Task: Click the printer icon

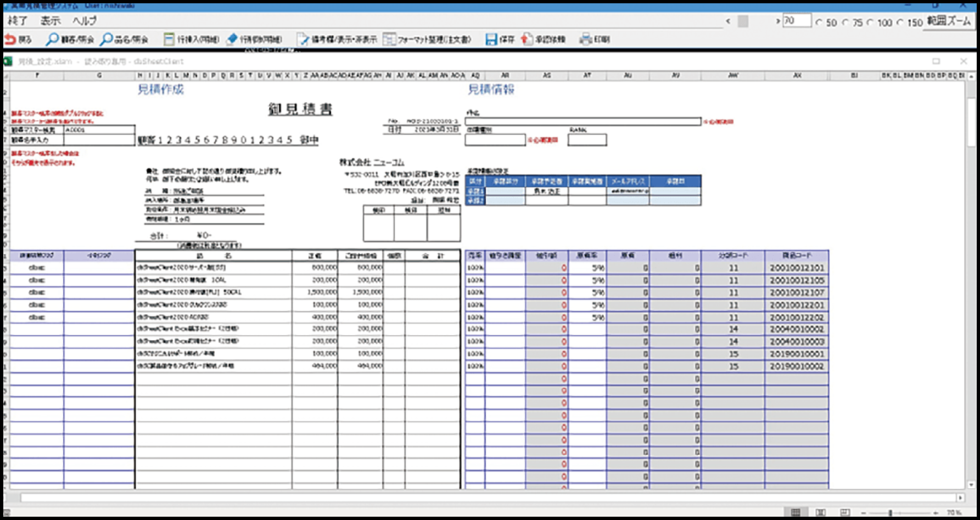Action: point(586,39)
